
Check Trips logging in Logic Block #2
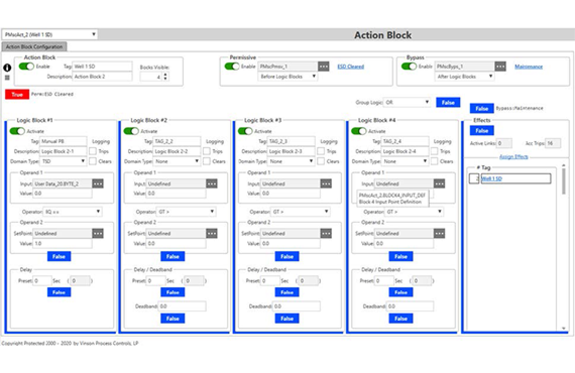coord(207,151)
